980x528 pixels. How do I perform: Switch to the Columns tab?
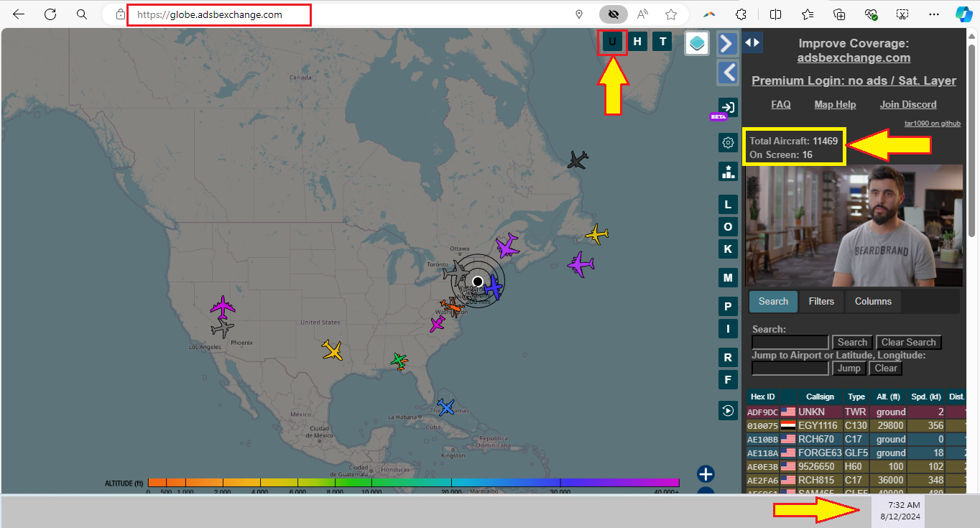(x=873, y=302)
